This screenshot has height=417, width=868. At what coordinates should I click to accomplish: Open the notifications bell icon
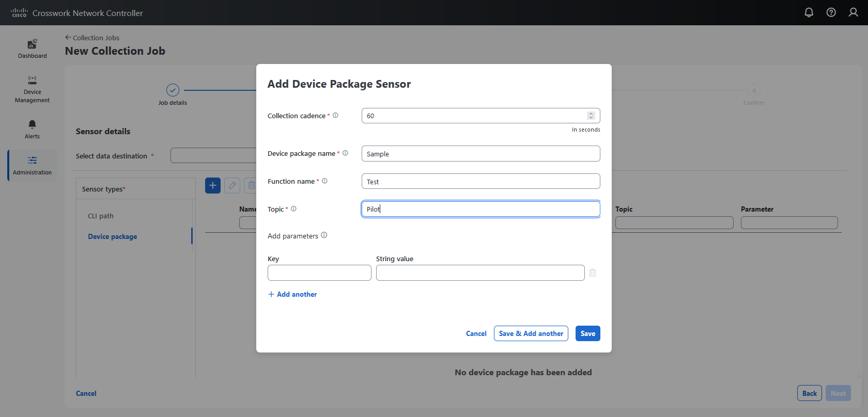[809, 12]
